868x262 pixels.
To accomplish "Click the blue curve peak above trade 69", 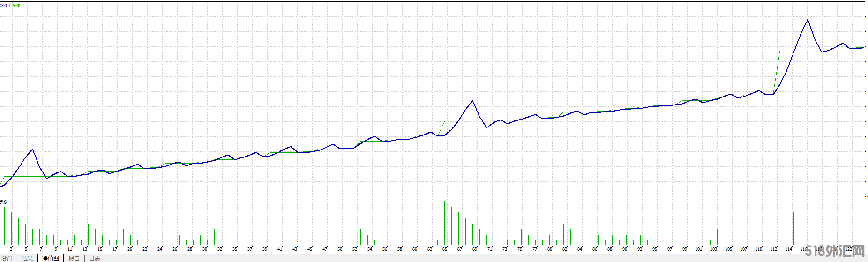I will [472, 101].
